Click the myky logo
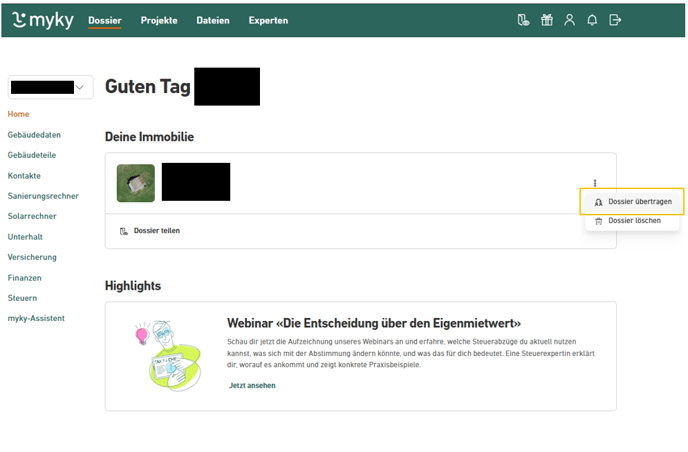Image resolution: width=688 pixels, height=452 pixels. point(44,20)
